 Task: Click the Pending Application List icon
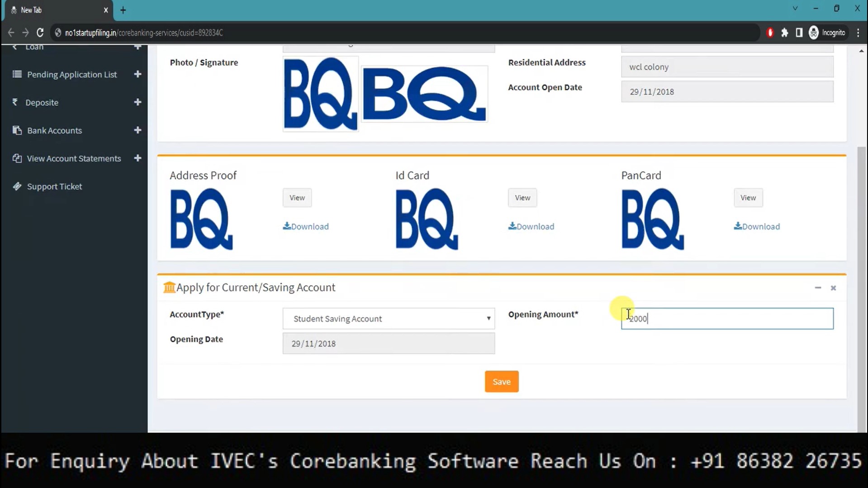[x=17, y=74]
